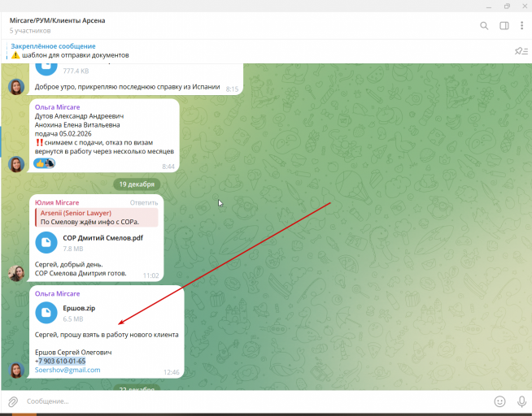Download the Ершов.zip file icon
The height and width of the screenshot is (416, 532).
click(46, 313)
